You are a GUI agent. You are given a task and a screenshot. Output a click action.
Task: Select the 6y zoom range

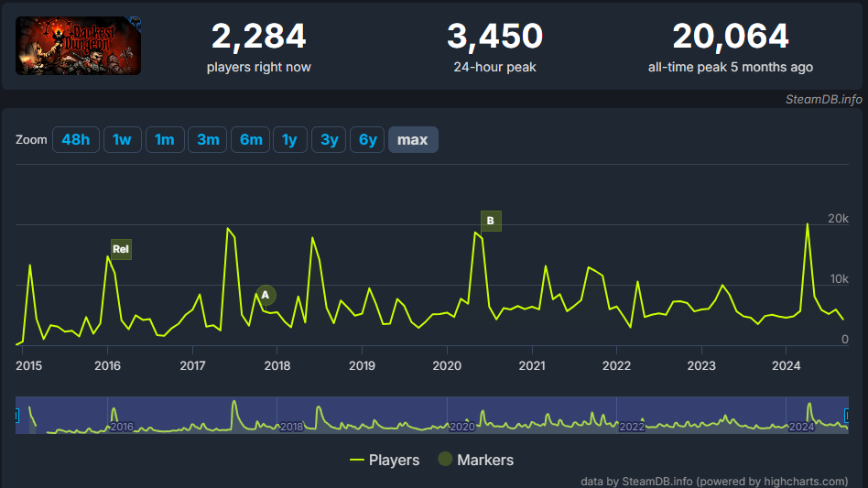(367, 139)
